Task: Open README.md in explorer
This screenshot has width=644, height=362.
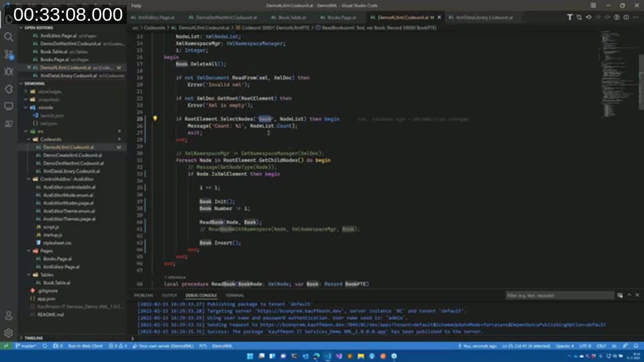Action: coord(50,315)
